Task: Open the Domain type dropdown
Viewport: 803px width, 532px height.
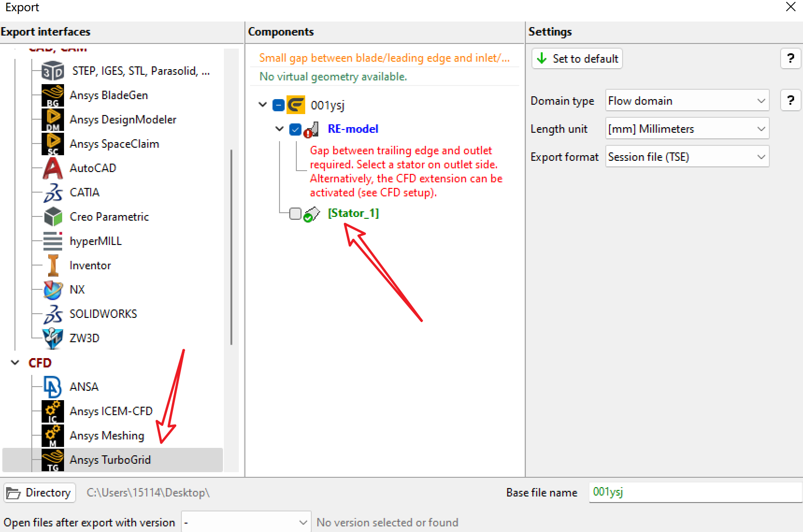Action: pos(687,101)
